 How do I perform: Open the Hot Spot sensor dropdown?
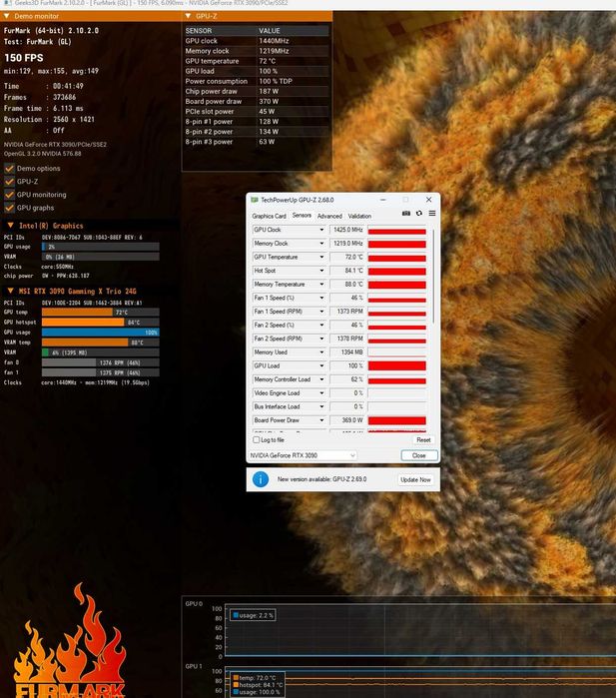point(321,271)
